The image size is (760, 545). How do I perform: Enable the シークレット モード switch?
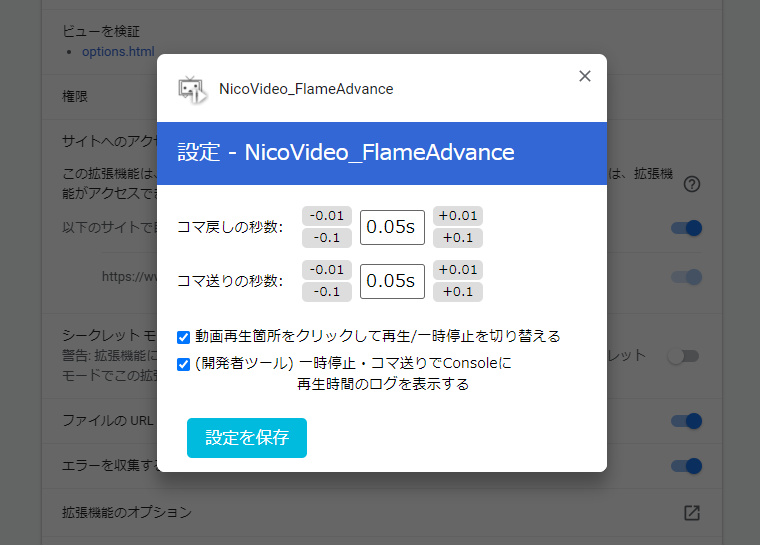click(683, 356)
